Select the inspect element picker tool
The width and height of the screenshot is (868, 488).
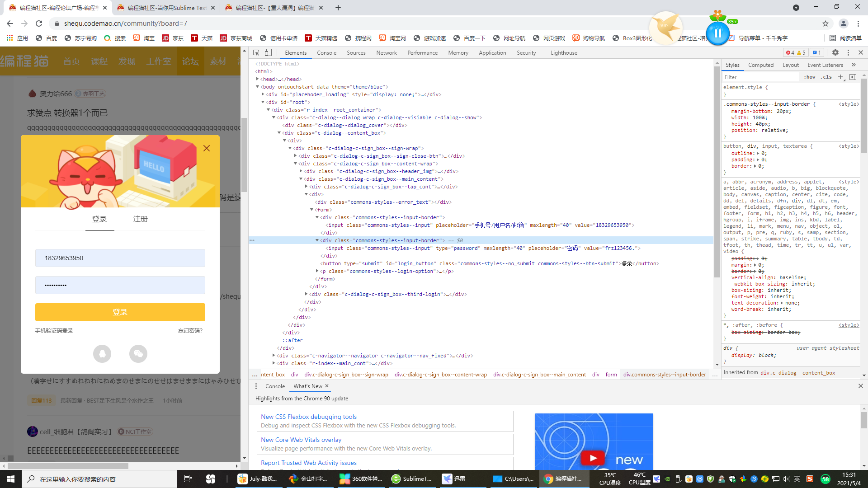pos(256,53)
